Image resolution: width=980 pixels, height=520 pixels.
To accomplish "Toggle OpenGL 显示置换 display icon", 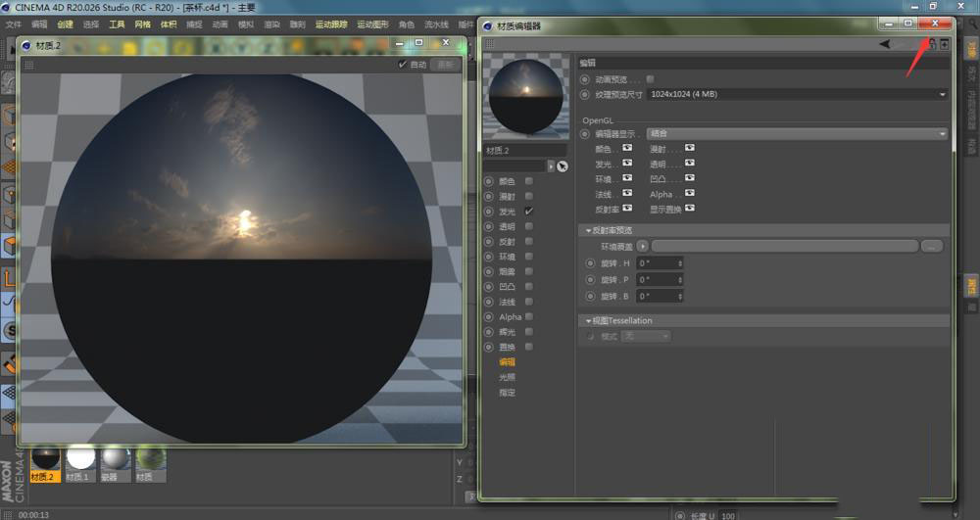I will click(x=689, y=208).
